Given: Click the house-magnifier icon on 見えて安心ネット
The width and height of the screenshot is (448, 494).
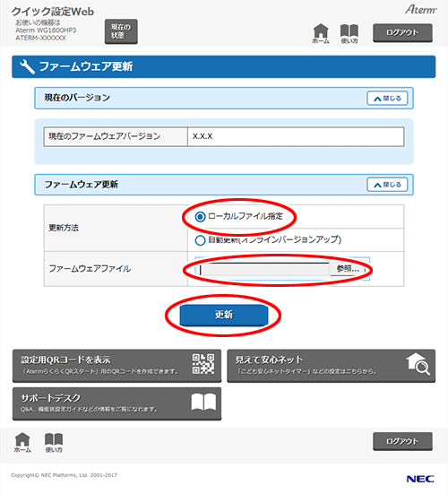Looking at the screenshot, I should pos(418,364).
